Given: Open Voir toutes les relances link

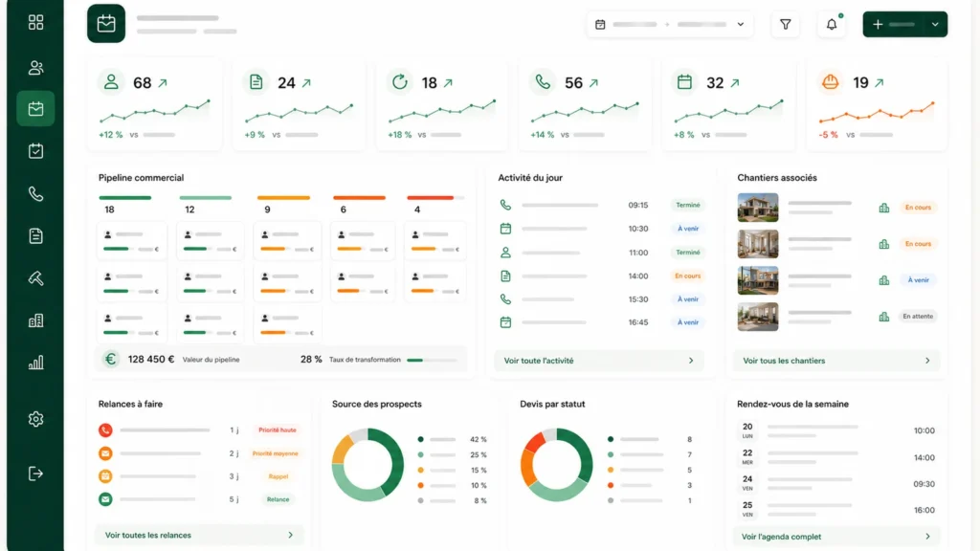Looking at the screenshot, I should 199,535.
